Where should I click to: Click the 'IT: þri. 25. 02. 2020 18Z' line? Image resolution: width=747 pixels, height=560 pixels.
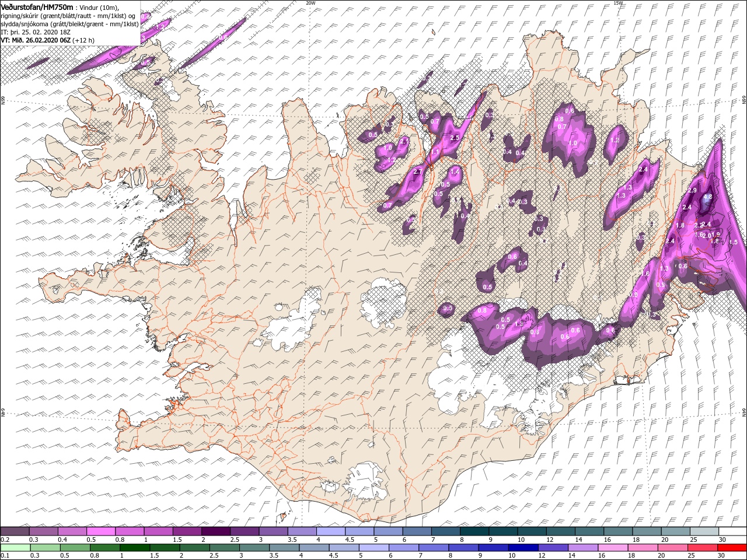coord(36,32)
